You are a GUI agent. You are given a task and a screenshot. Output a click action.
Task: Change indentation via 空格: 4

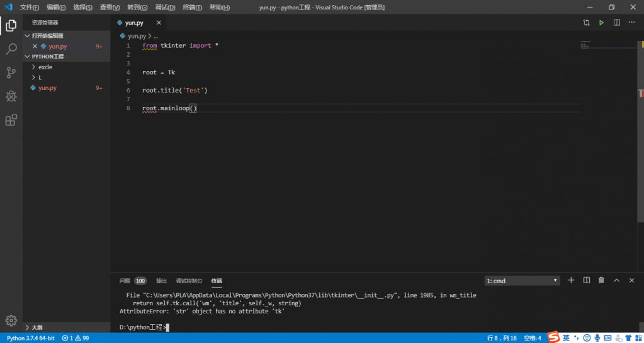(x=533, y=338)
